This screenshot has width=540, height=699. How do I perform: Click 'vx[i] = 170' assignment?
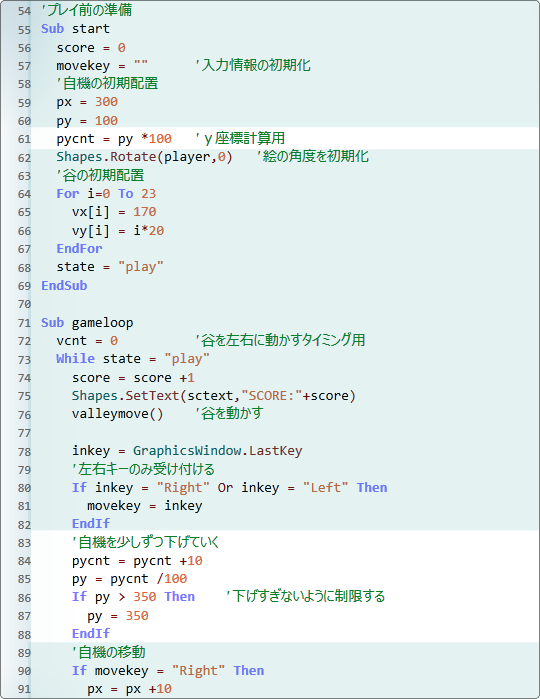[114, 212]
